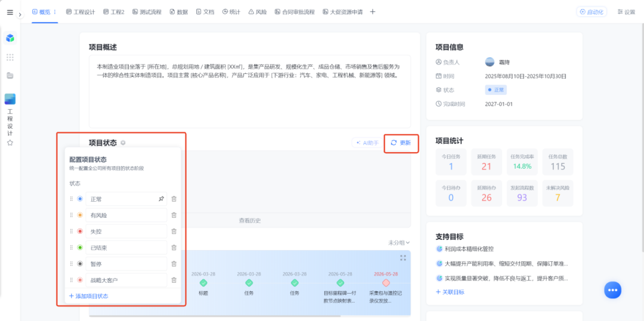Open the 测试流程 tab

pyautogui.click(x=147, y=12)
